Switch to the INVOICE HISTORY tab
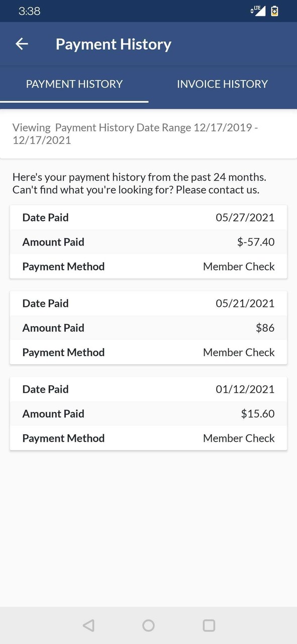The image size is (297, 644). 222,84
